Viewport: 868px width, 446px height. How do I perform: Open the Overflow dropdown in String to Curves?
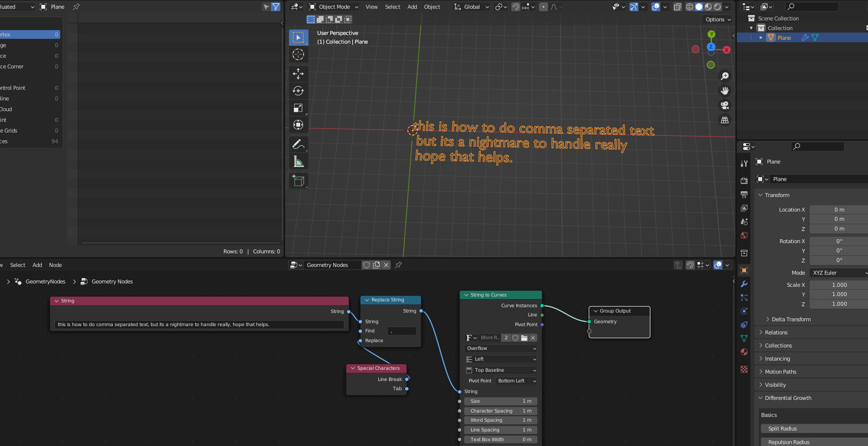click(501, 348)
